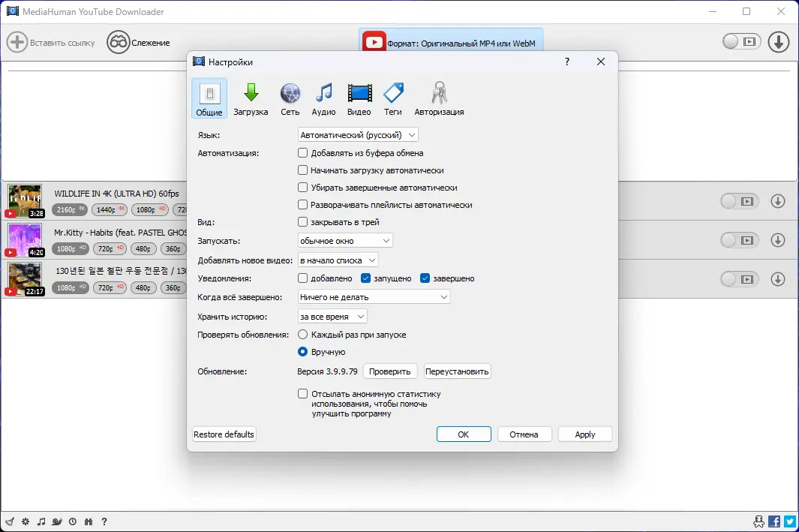Switch to the Аудио settings tab
This screenshot has width=799, height=532.
tap(323, 99)
